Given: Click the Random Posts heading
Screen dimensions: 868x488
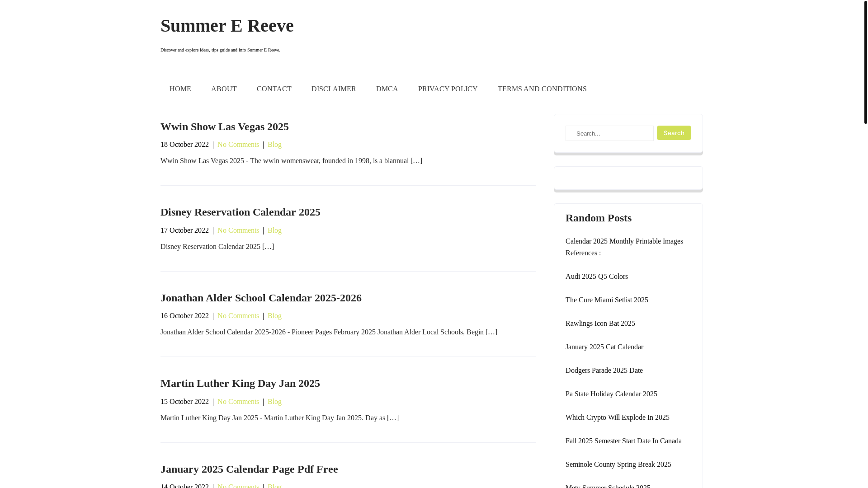Looking at the screenshot, I should click(x=599, y=218).
